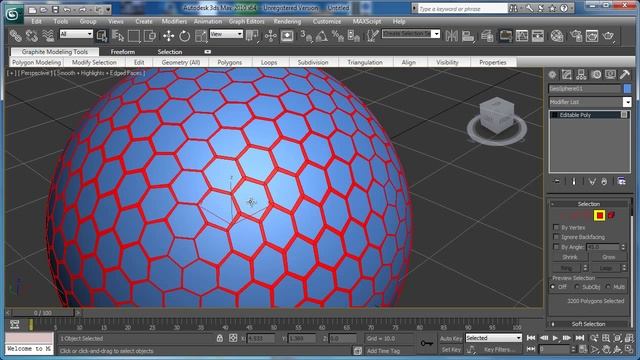The image size is (640, 360).
Task: Open the Utilities command panel tab
Action: tap(625, 75)
